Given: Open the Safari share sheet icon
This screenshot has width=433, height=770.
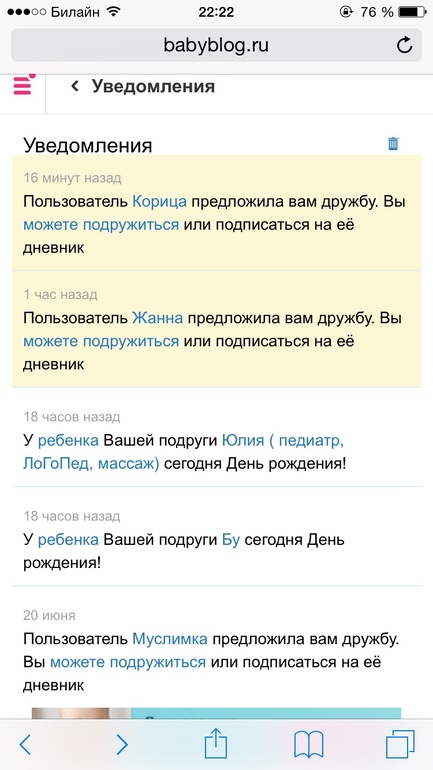Looking at the screenshot, I should 216,742.
